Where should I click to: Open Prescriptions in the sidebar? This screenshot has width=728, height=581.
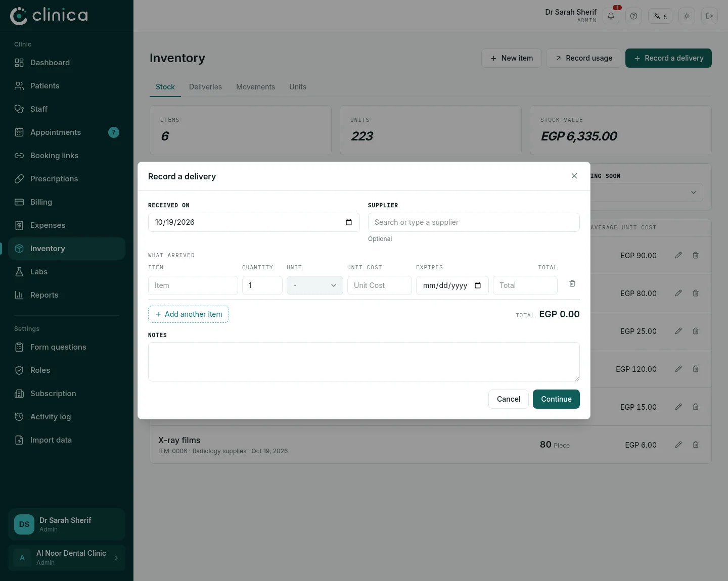[x=67, y=179]
